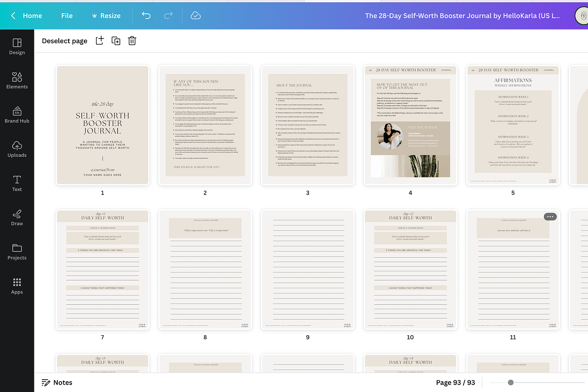Open the Text panel in the sidebar
This screenshot has height=392, width=588.
tap(17, 184)
